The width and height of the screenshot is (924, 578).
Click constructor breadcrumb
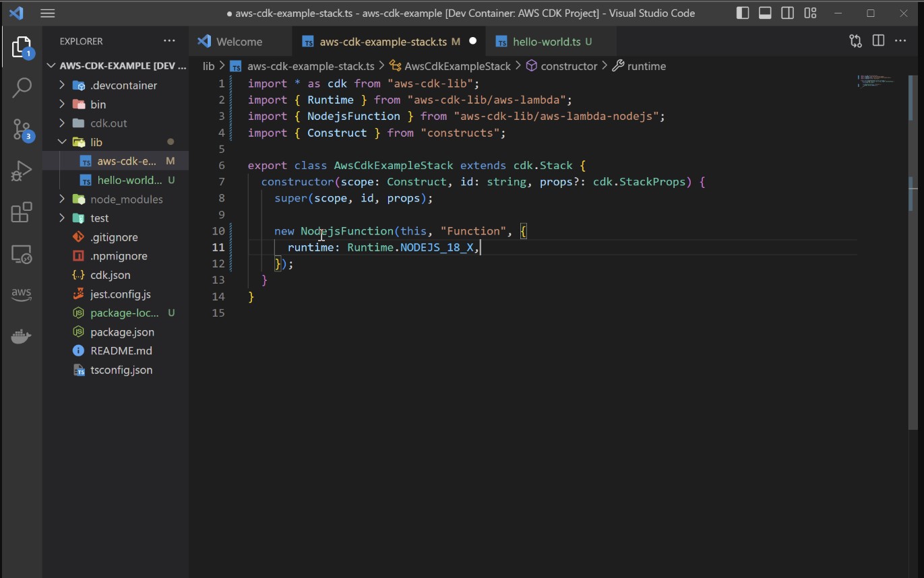pos(561,66)
